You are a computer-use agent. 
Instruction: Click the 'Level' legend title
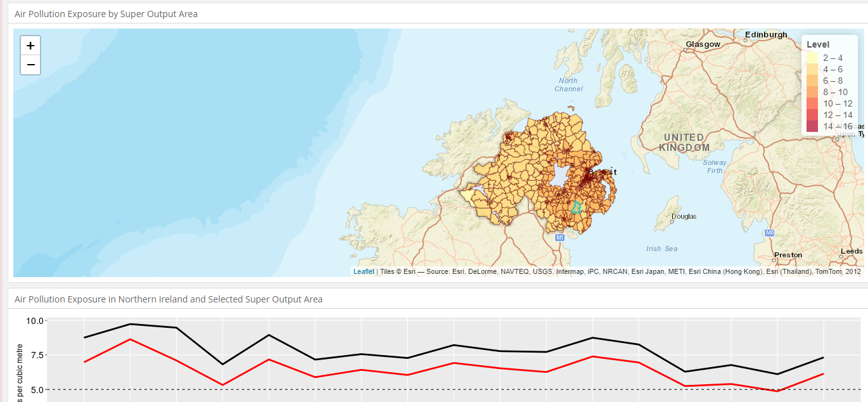pyautogui.click(x=818, y=44)
